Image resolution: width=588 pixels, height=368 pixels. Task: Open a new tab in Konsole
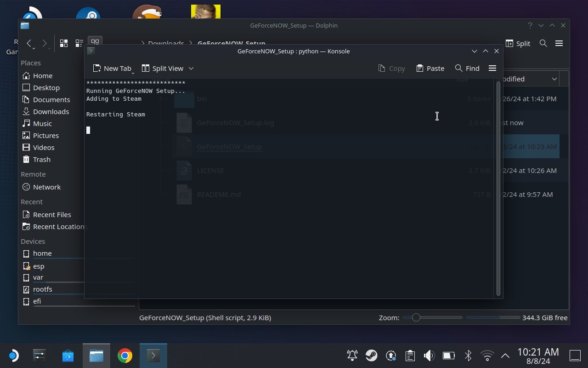(113, 68)
